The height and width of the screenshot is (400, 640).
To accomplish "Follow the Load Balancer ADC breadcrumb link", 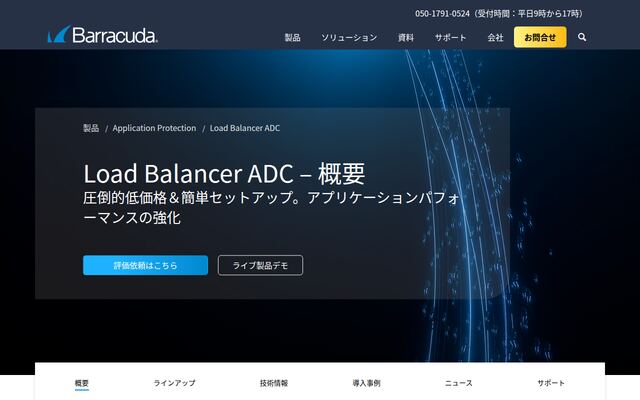I will pyautogui.click(x=245, y=128).
